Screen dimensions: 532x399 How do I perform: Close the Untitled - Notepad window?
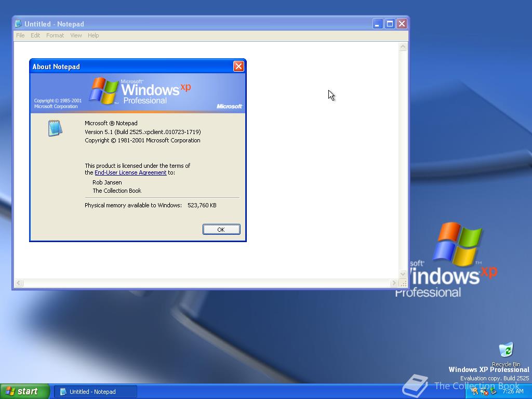pyautogui.click(x=402, y=24)
